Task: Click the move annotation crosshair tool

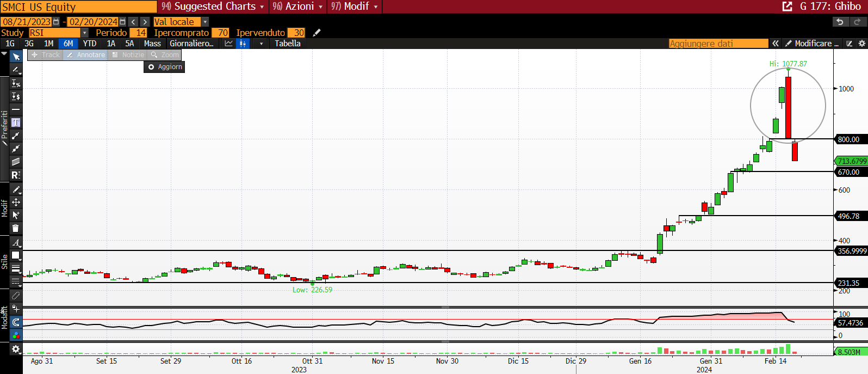Action: click(x=16, y=202)
